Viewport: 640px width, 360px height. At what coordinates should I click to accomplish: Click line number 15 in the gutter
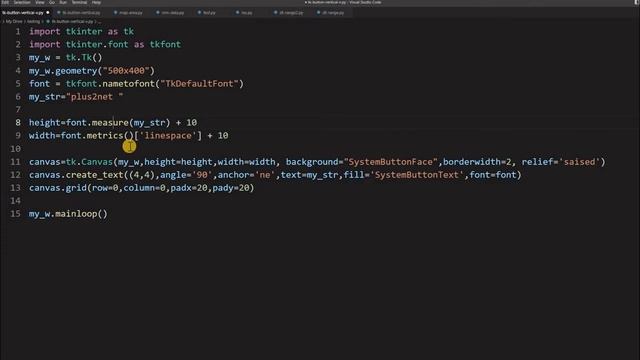click(15, 213)
